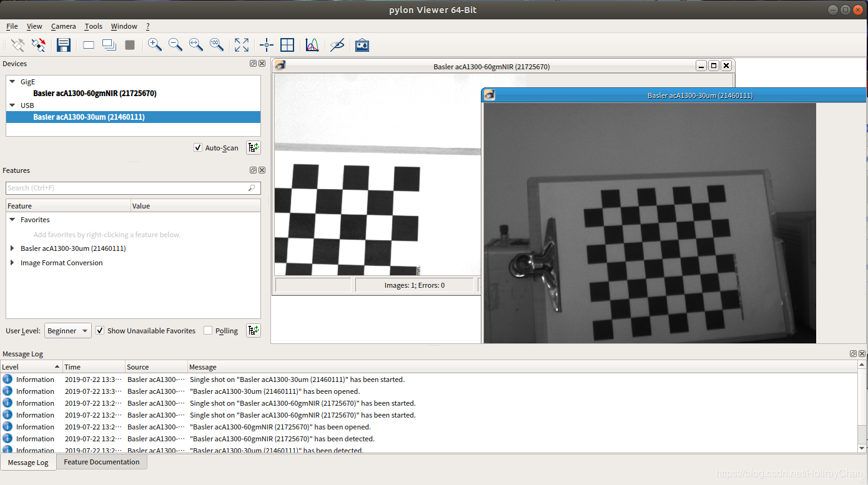Zoom out of the camera image
Viewport: 868px width, 485px height.
click(175, 45)
